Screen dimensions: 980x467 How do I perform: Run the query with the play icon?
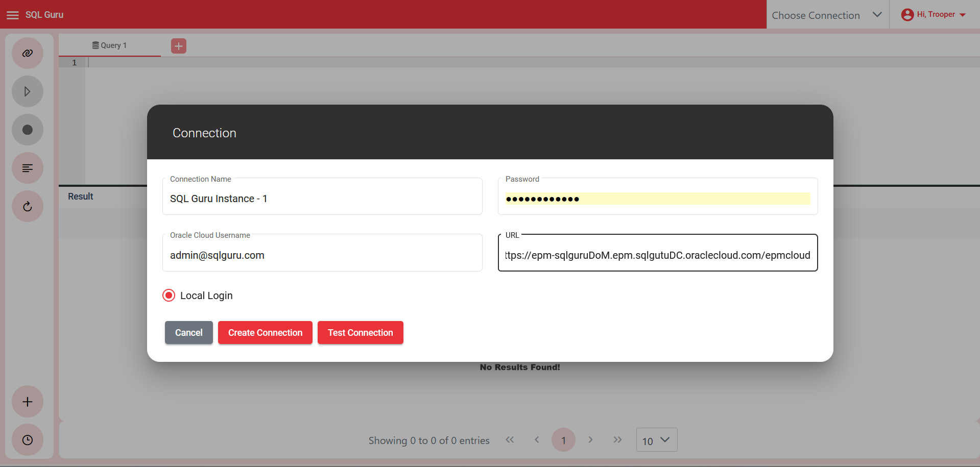point(28,91)
